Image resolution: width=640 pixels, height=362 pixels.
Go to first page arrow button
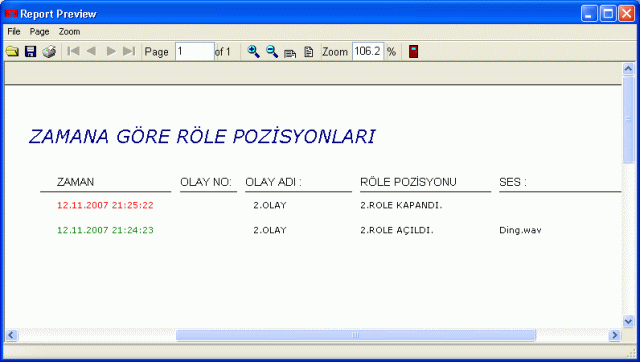click(x=73, y=51)
